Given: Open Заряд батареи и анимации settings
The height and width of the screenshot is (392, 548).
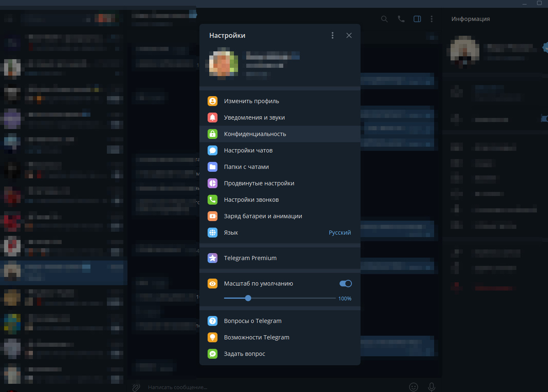Looking at the screenshot, I should 263,216.
